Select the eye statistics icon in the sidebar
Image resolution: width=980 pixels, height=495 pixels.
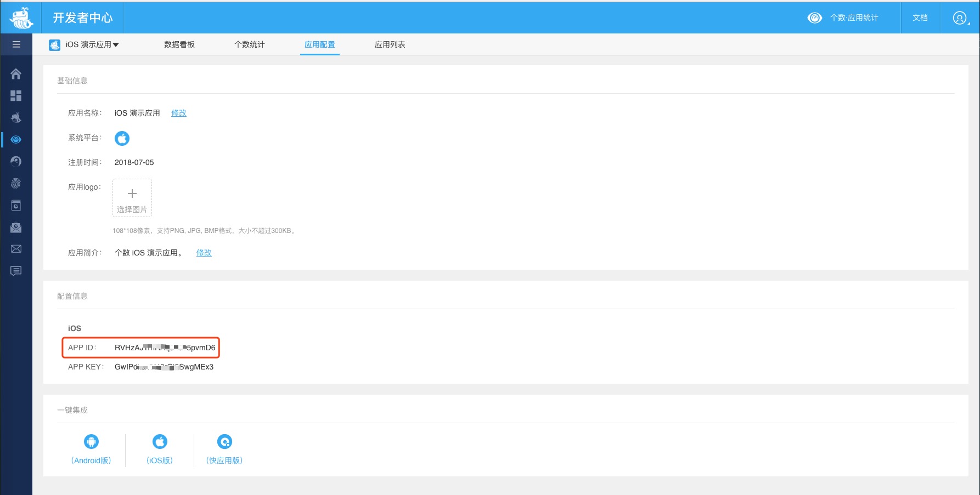(16, 139)
